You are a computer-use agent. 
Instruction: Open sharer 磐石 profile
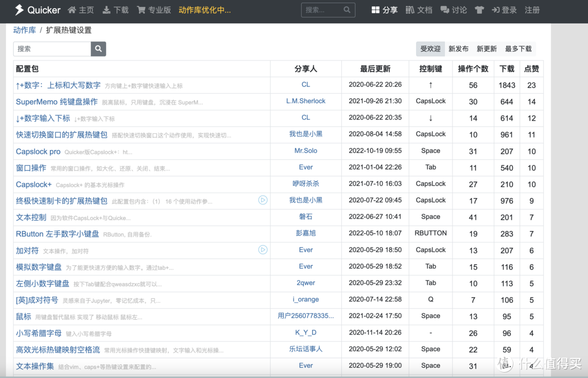(x=305, y=216)
